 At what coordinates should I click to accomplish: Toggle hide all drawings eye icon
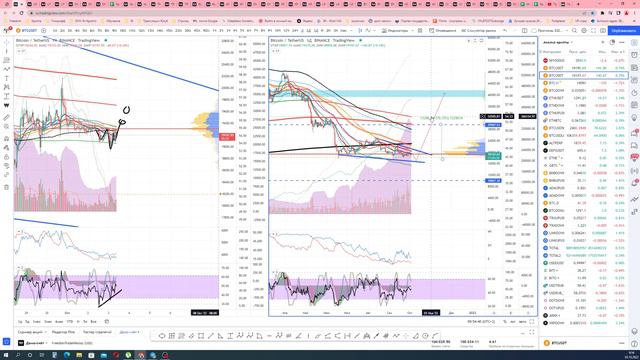[x=7, y=166]
